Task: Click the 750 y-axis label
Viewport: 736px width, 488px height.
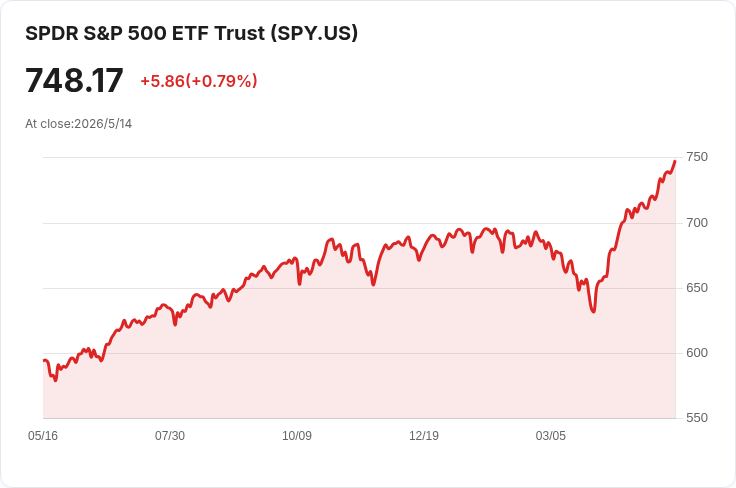Action: (x=697, y=157)
